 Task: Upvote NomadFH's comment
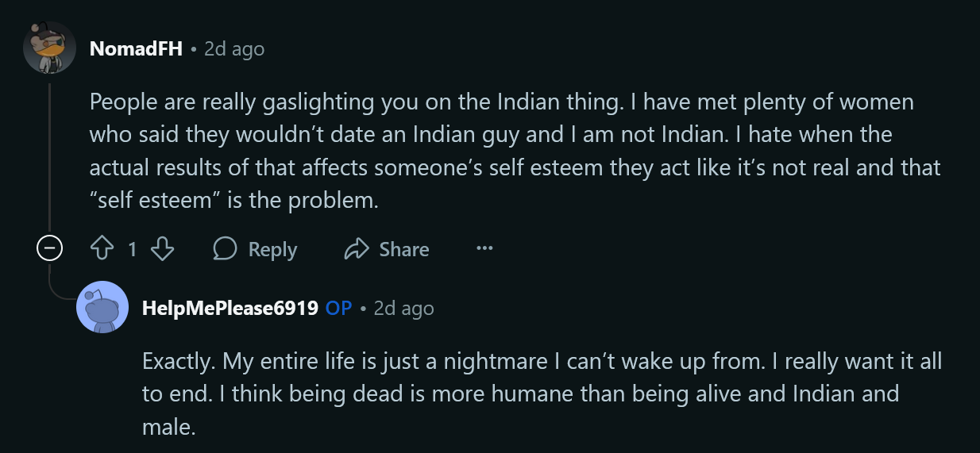pyautogui.click(x=103, y=249)
